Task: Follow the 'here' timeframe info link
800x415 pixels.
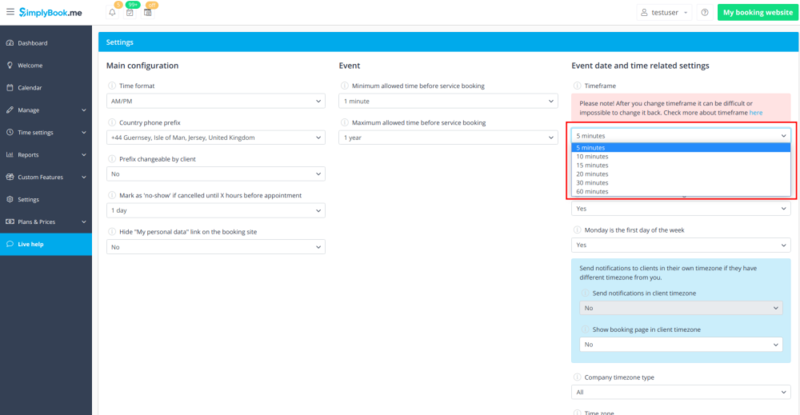Action: coord(755,113)
